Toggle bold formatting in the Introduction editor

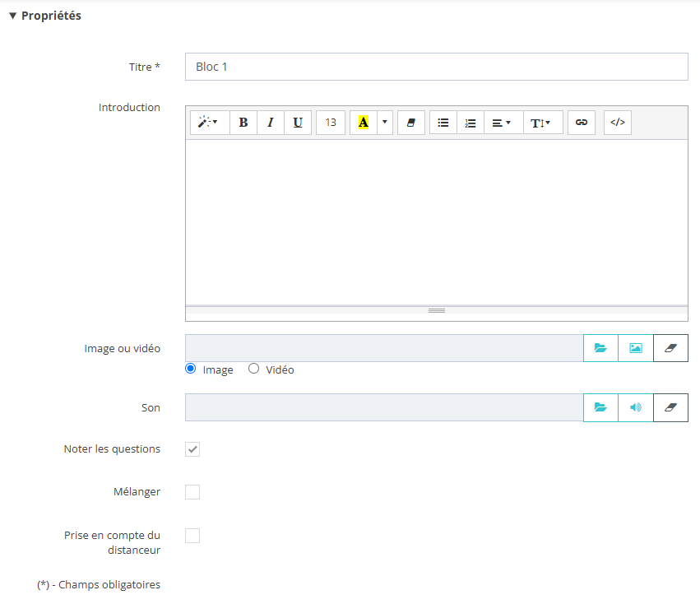tap(243, 123)
